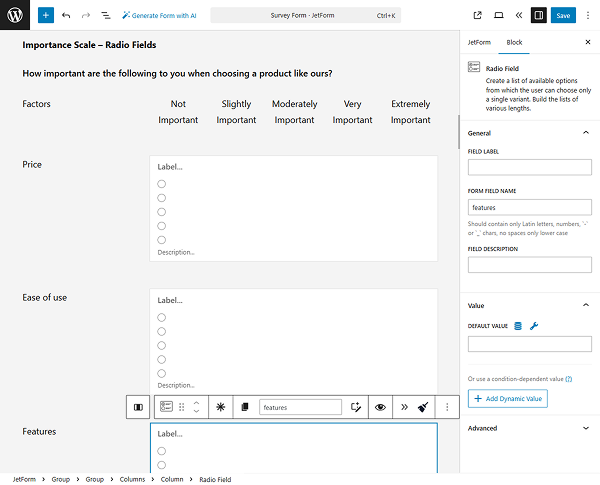Toggle the settings sidebar panel
The height and width of the screenshot is (485, 600).
pyautogui.click(x=538, y=15)
